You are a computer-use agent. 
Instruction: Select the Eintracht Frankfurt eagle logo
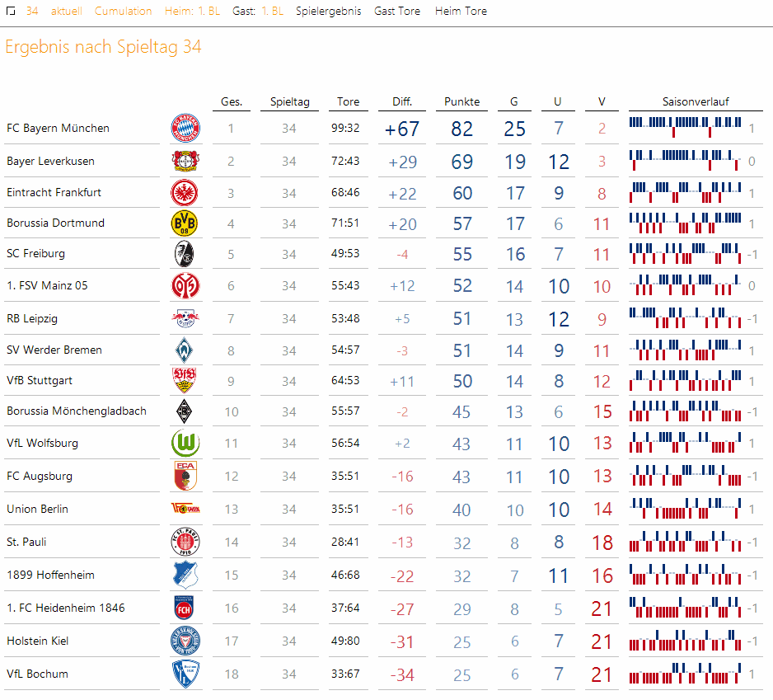click(x=185, y=193)
